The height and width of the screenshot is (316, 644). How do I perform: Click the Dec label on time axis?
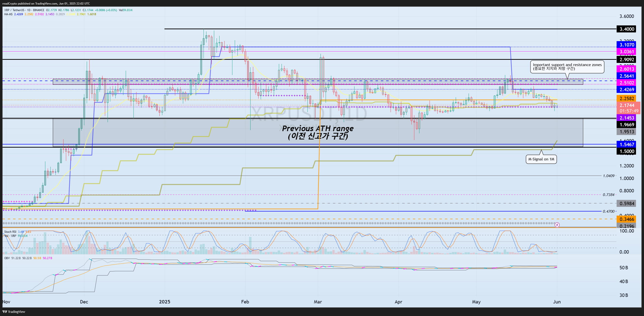pos(84,302)
